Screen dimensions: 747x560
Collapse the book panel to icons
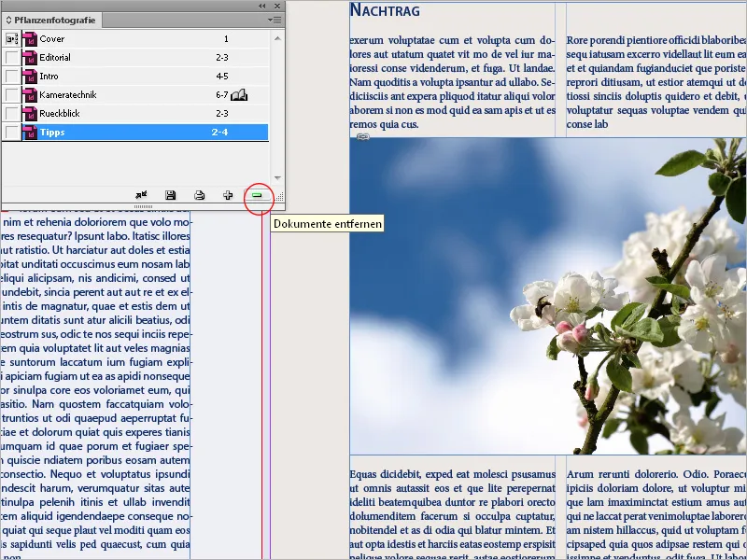click(x=262, y=6)
